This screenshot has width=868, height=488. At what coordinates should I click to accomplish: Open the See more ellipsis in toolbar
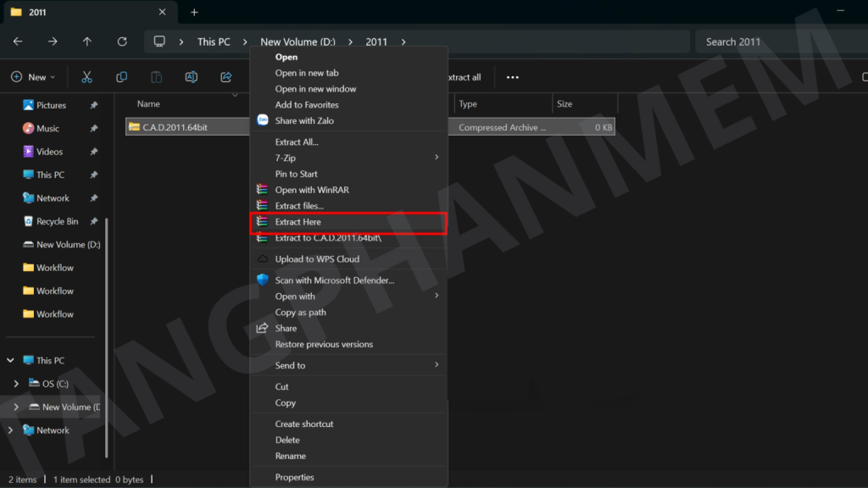click(x=512, y=77)
